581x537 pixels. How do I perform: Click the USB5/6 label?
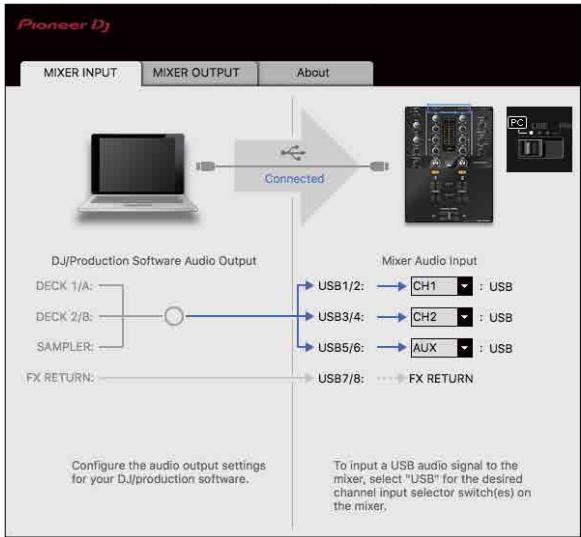click(341, 348)
